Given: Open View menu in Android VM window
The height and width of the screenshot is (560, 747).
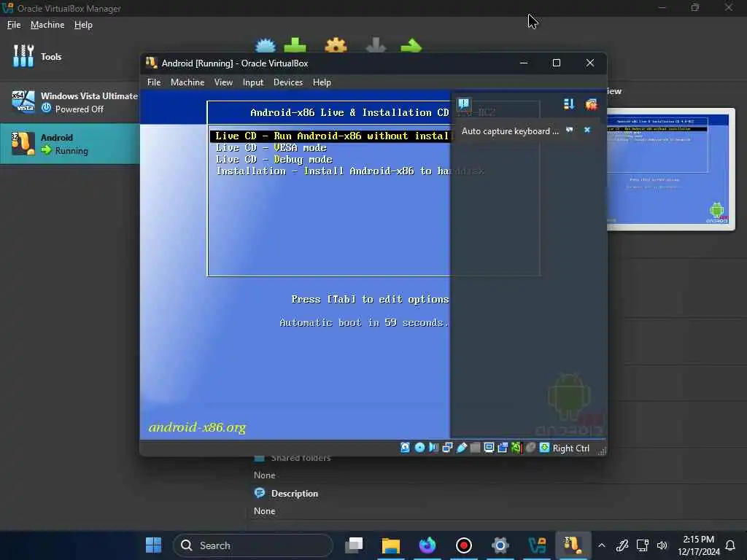Looking at the screenshot, I should (223, 82).
